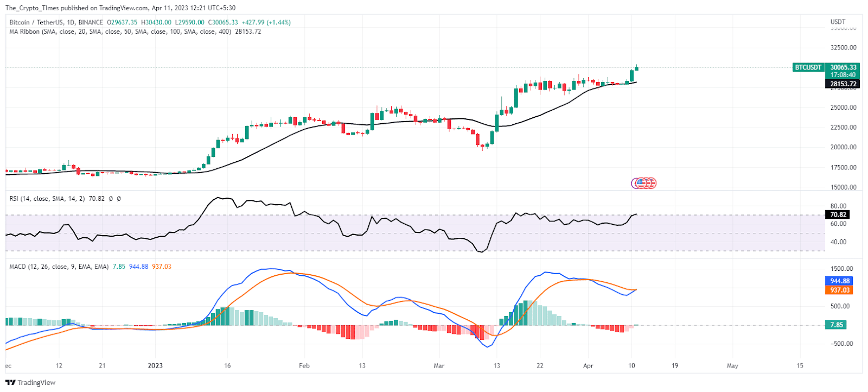Click the blue 944.88 MACD axis label
Image resolution: width=868 pixels, height=392 pixels.
[x=840, y=281]
